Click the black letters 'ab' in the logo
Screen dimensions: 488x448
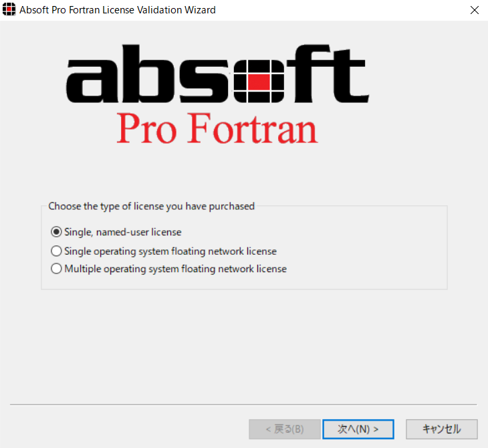point(122,74)
